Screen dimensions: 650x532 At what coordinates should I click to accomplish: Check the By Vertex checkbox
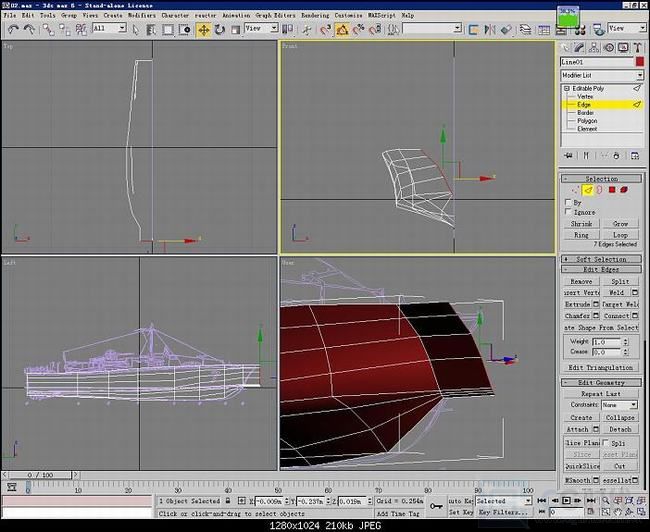pyautogui.click(x=568, y=202)
